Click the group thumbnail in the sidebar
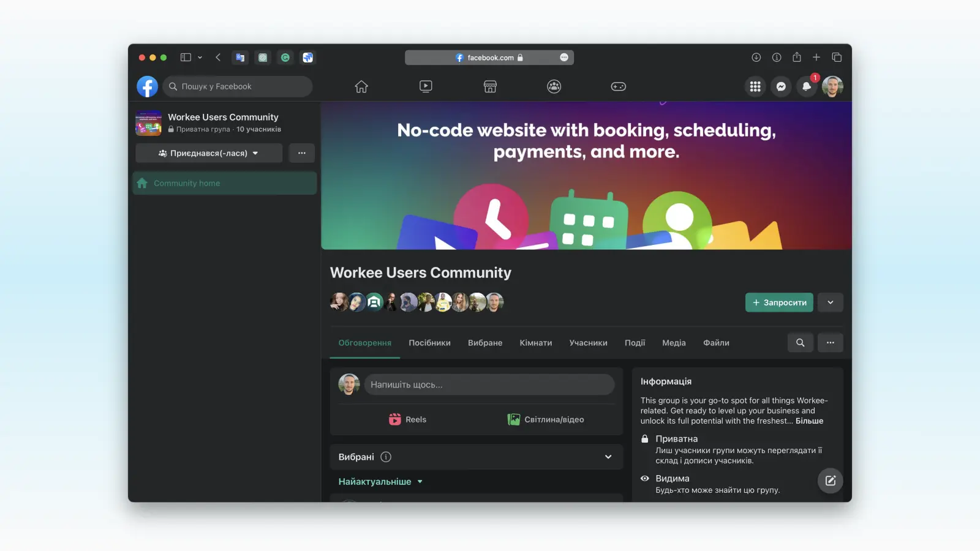 tap(148, 123)
